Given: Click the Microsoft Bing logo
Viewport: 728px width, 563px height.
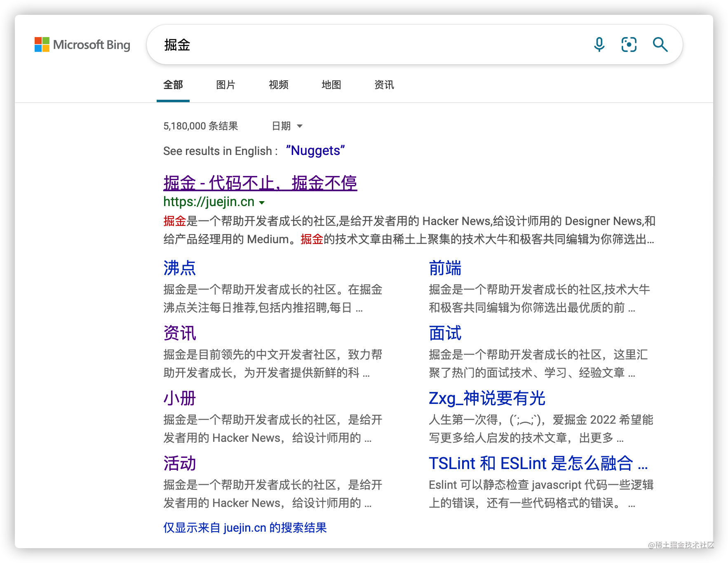Looking at the screenshot, I should [82, 45].
